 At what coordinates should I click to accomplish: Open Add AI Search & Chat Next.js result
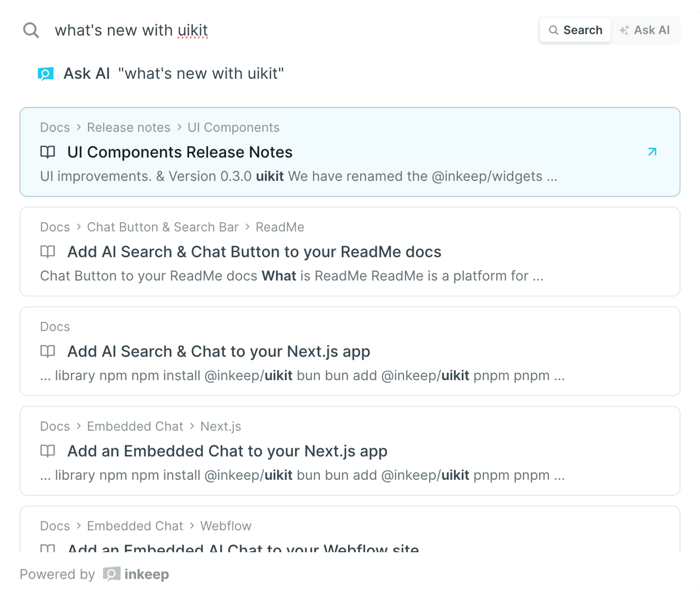pyautogui.click(x=219, y=352)
